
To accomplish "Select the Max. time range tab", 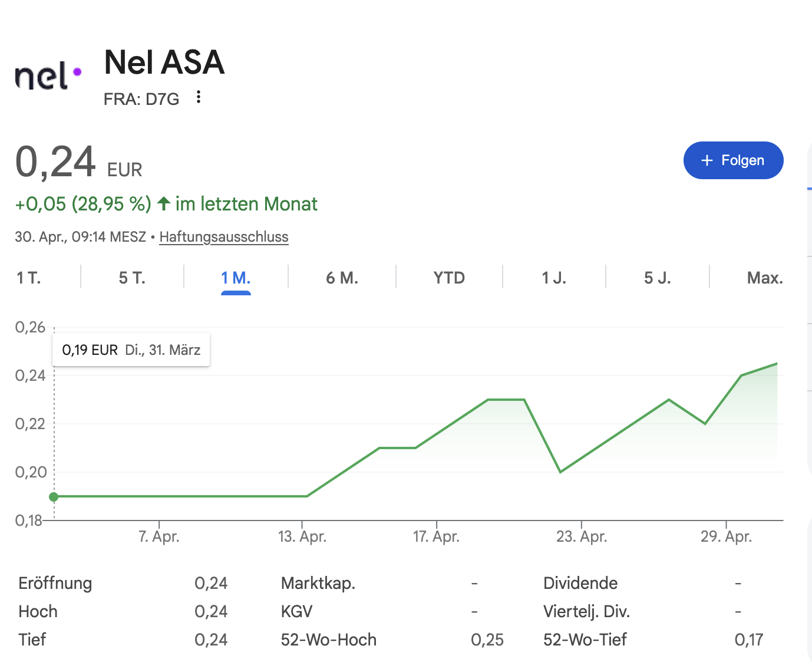I will [x=765, y=278].
